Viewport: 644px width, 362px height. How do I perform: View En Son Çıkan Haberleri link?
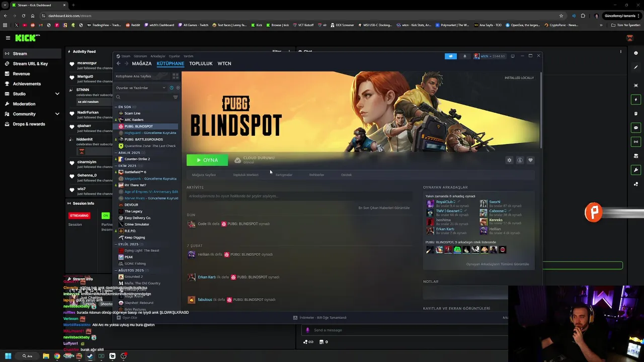tap(384, 208)
